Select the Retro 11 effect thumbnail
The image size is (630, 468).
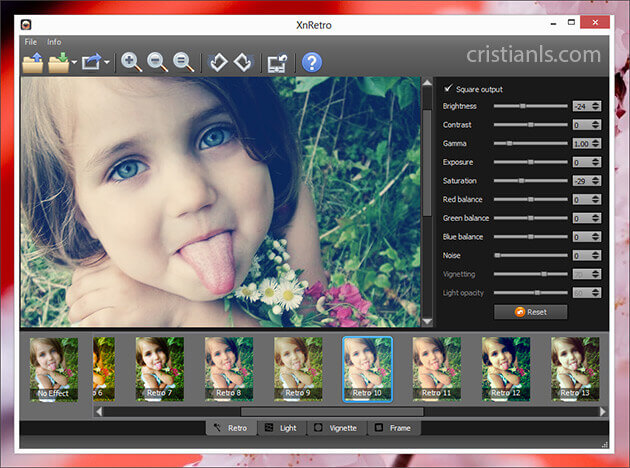coord(437,369)
